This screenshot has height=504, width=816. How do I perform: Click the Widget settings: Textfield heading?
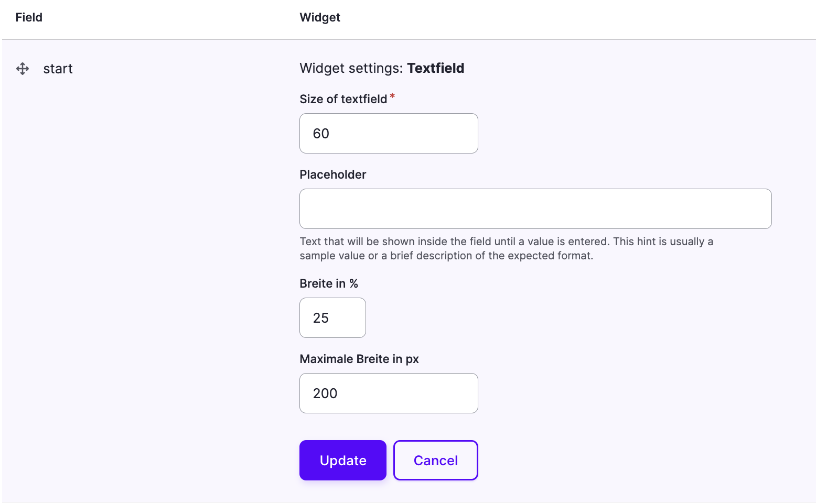point(382,68)
